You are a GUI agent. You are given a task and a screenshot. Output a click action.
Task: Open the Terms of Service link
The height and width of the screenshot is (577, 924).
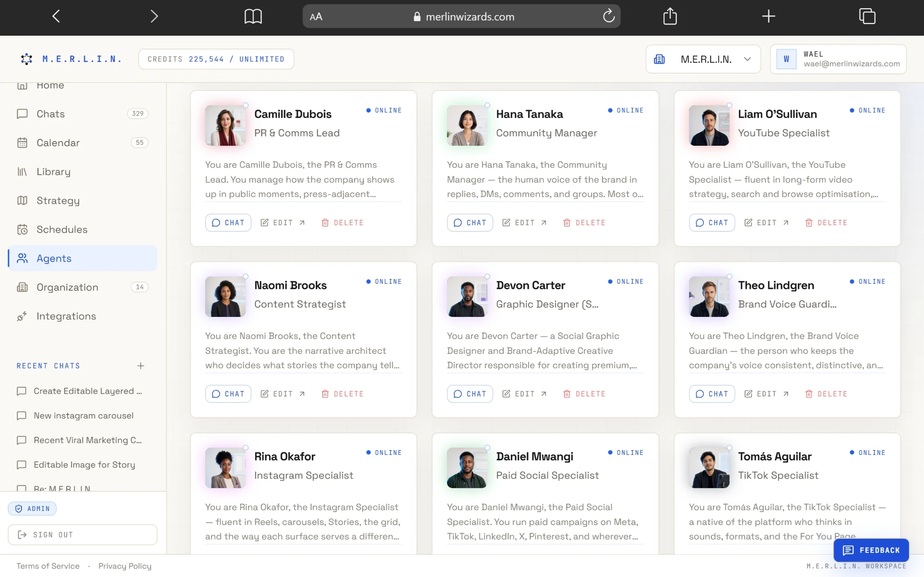(48, 566)
